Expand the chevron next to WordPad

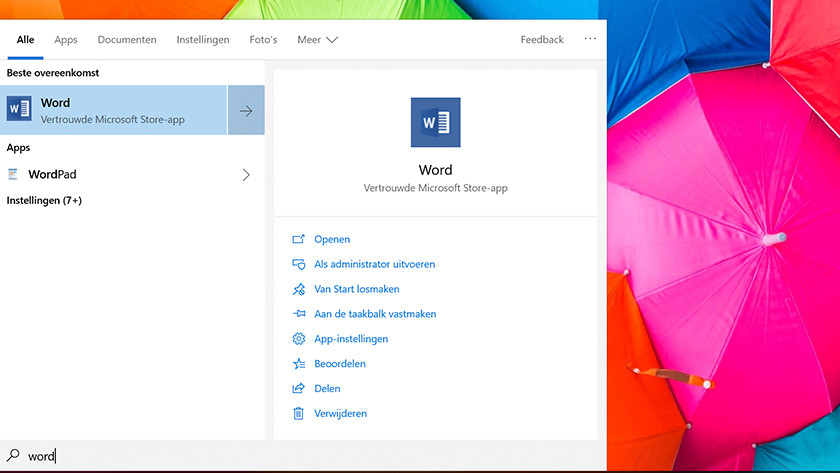246,175
